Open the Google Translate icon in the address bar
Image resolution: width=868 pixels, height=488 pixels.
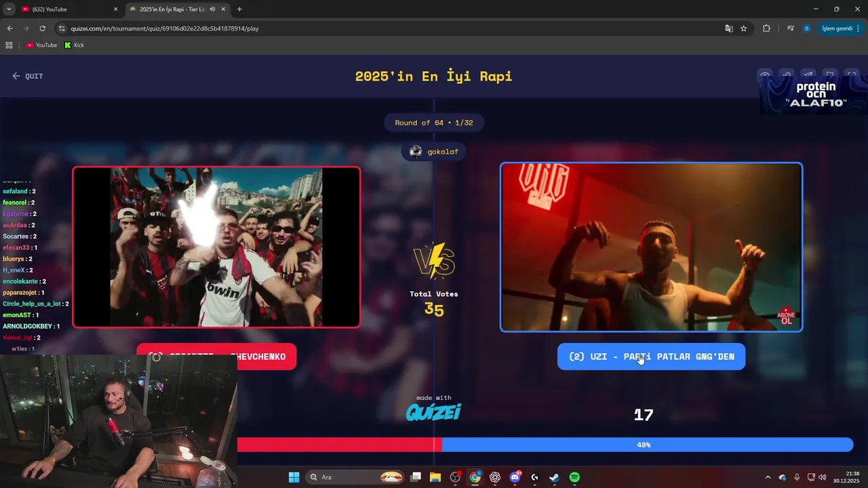[x=729, y=28]
